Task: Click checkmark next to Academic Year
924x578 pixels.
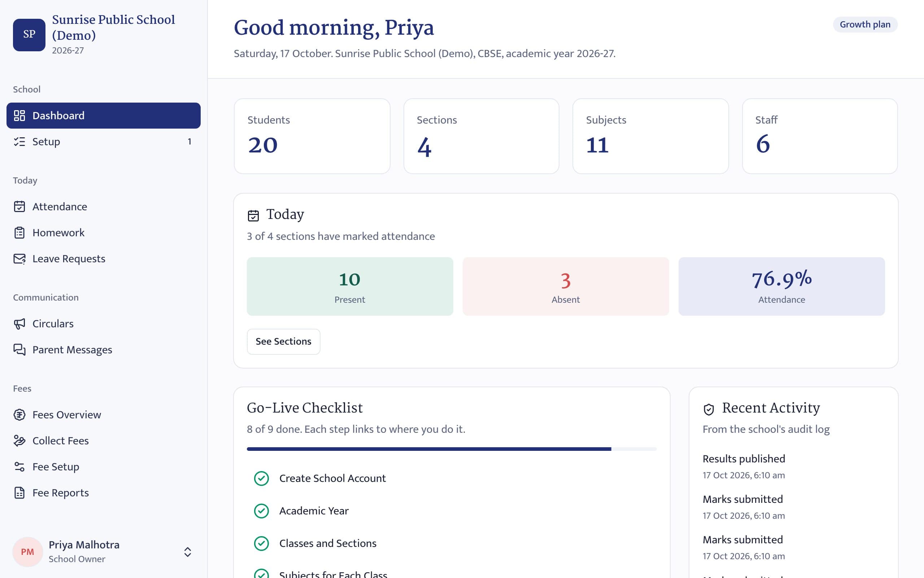Action: pyautogui.click(x=262, y=511)
